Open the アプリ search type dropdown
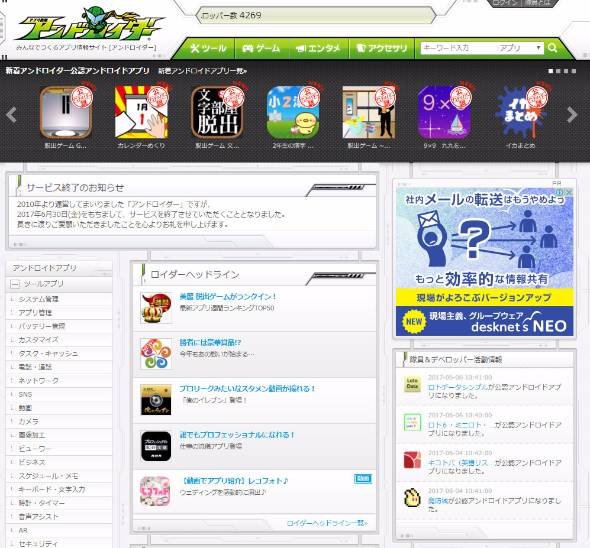The height and width of the screenshot is (548, 590). 520,48
